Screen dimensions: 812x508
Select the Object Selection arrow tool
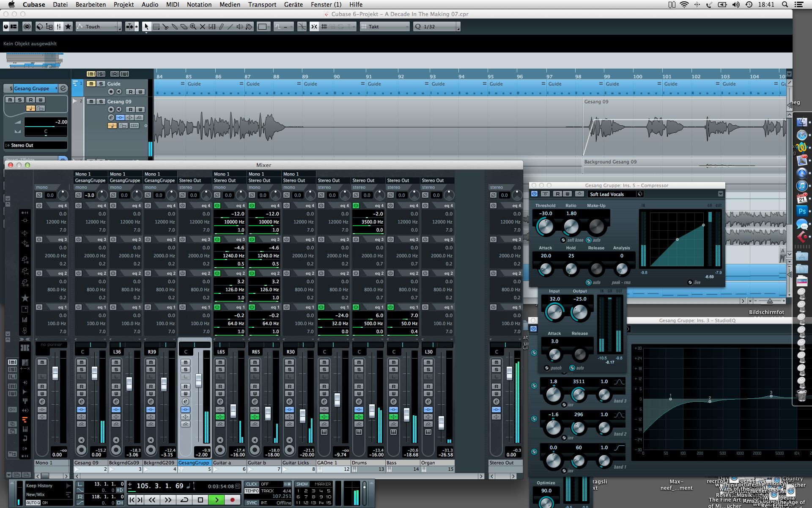(x=146, y=27)
